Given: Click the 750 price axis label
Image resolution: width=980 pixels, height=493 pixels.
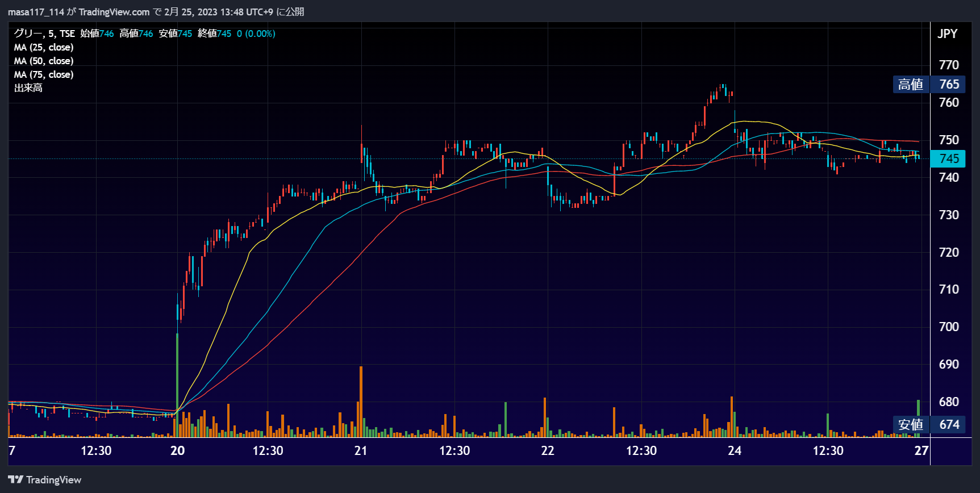Looking at the screenshot, I should click(x=949, y=140).
